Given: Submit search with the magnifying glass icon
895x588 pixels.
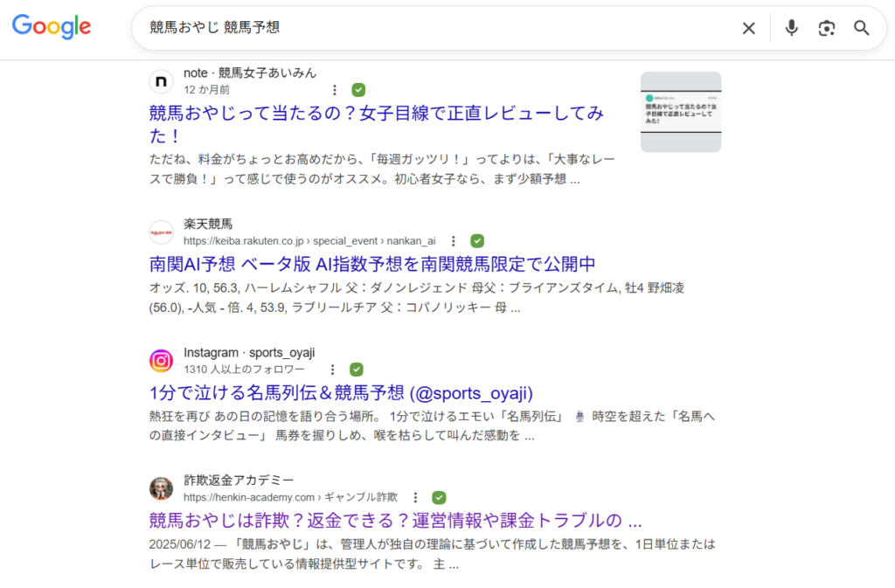Looking at the screenshot, I should tap(861, 28).
